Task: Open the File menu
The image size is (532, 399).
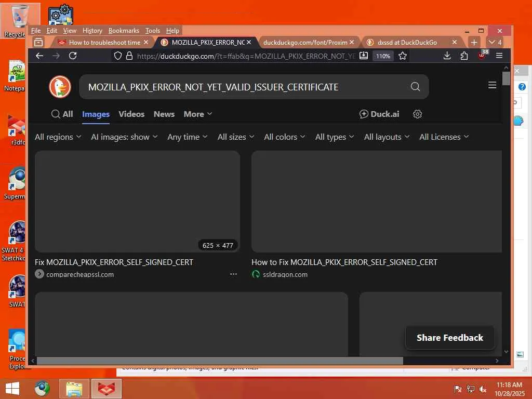Action: point(36,31)
